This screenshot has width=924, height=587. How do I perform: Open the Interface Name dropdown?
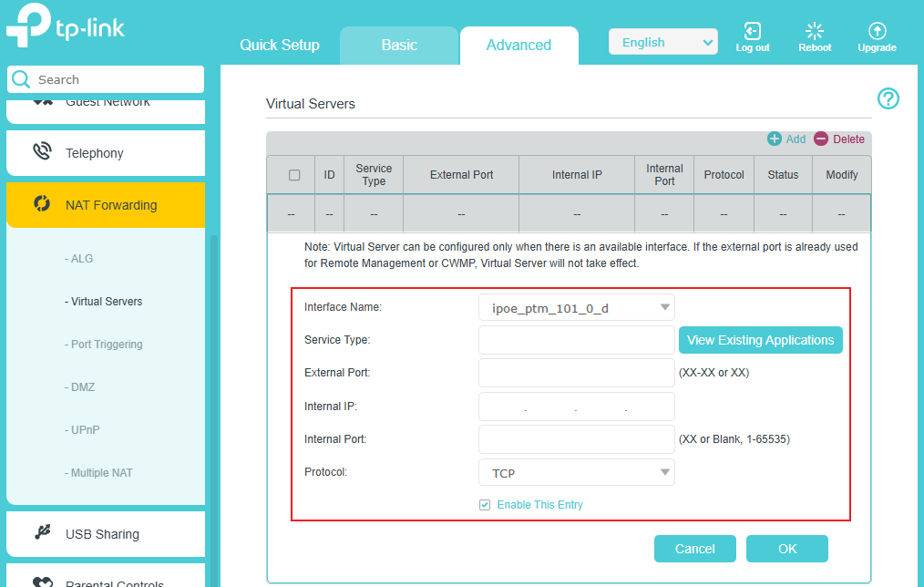point(576,307)
